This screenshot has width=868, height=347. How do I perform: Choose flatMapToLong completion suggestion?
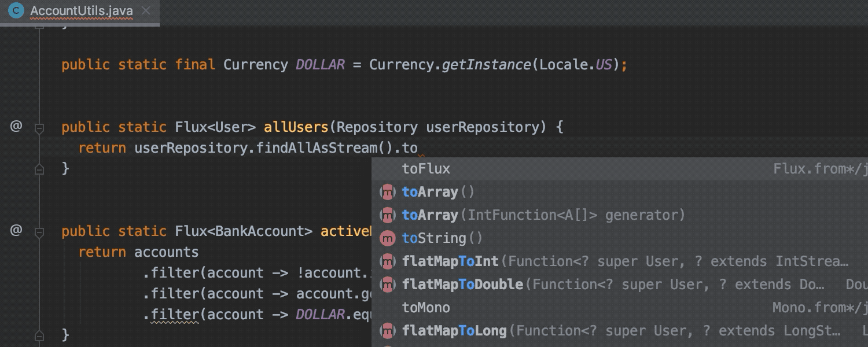pyautogui.click(x=620, y=331)
